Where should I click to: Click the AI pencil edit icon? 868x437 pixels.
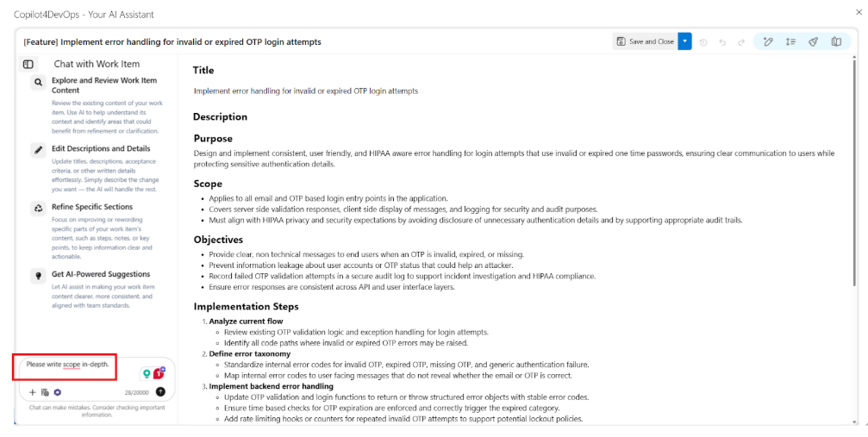tap(768, 41)
